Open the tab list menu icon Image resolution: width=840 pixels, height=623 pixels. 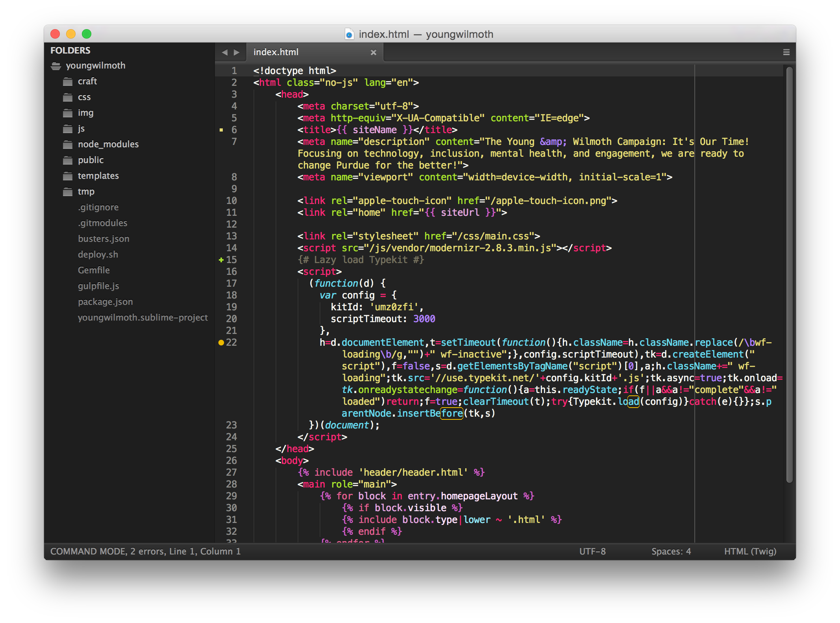coord(786,52)
